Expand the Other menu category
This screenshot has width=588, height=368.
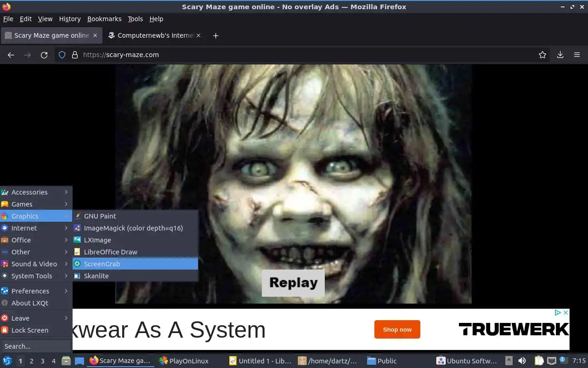coord(35,252)
